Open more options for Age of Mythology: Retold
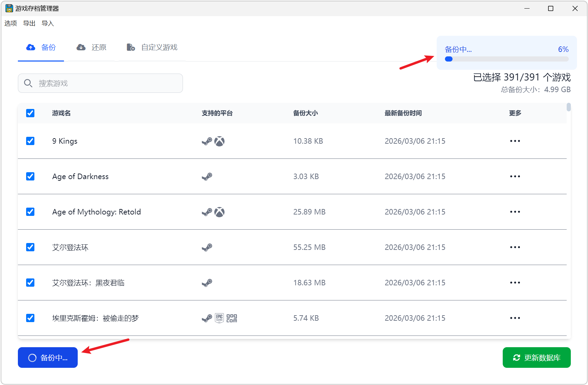Image resolution: width=588 pixels, height=385 pixels. tap(515, 212)
